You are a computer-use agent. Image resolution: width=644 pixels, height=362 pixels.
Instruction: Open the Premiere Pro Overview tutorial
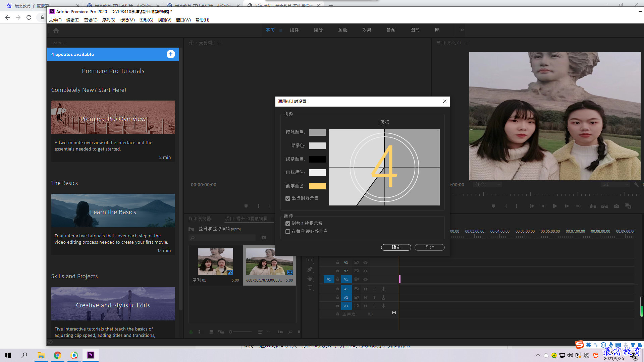pyautogui.click(x=113, y=131)
